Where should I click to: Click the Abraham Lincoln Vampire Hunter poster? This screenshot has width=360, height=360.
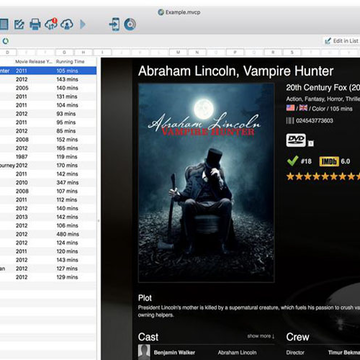click(206, 182)
